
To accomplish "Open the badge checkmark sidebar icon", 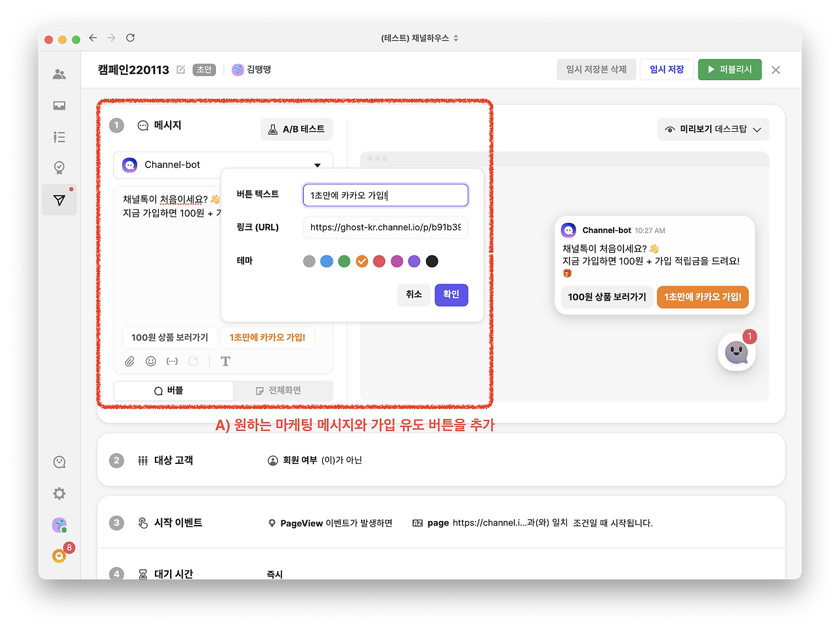I will 59,168.
